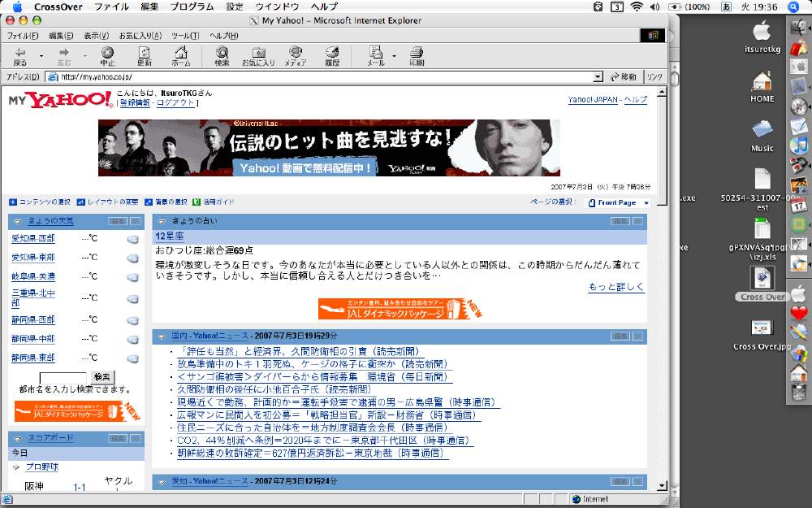812x508 pixels.
Task: Refresh the page with 更新 icon
Action: (144, 57)
